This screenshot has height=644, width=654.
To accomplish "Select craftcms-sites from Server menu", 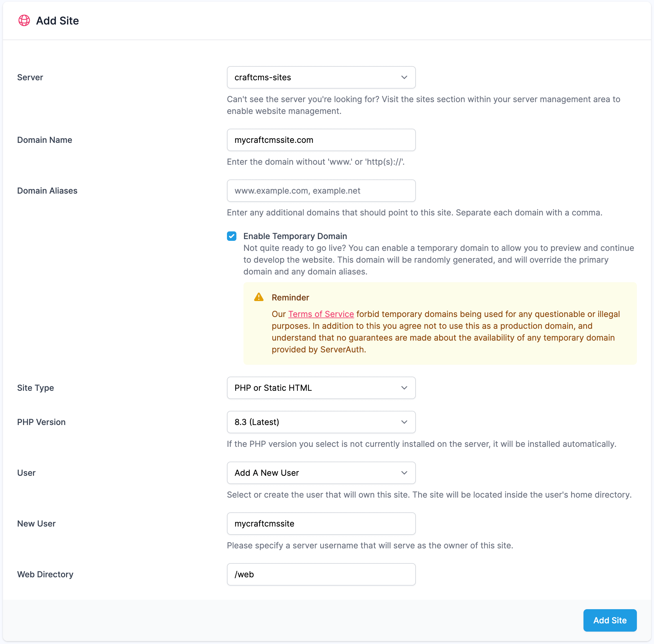I will pyautogui.click(x=321, y=77).
